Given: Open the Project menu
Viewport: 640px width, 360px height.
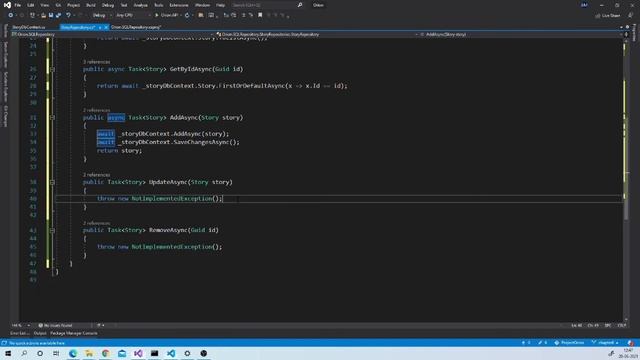Looking at the screenshot, I should (73, 5).
